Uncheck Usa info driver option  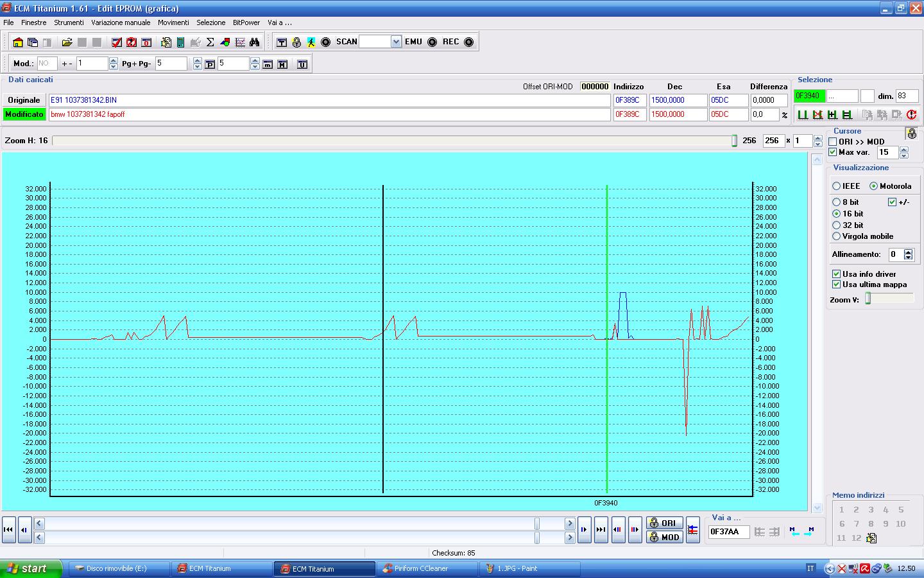pos(837,274)
